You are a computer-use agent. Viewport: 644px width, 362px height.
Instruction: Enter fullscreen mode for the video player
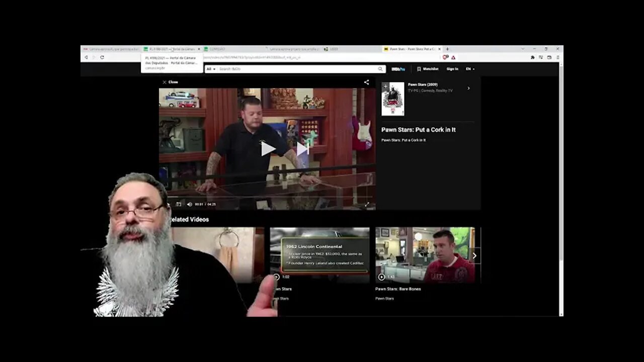[x=367, y=204]
